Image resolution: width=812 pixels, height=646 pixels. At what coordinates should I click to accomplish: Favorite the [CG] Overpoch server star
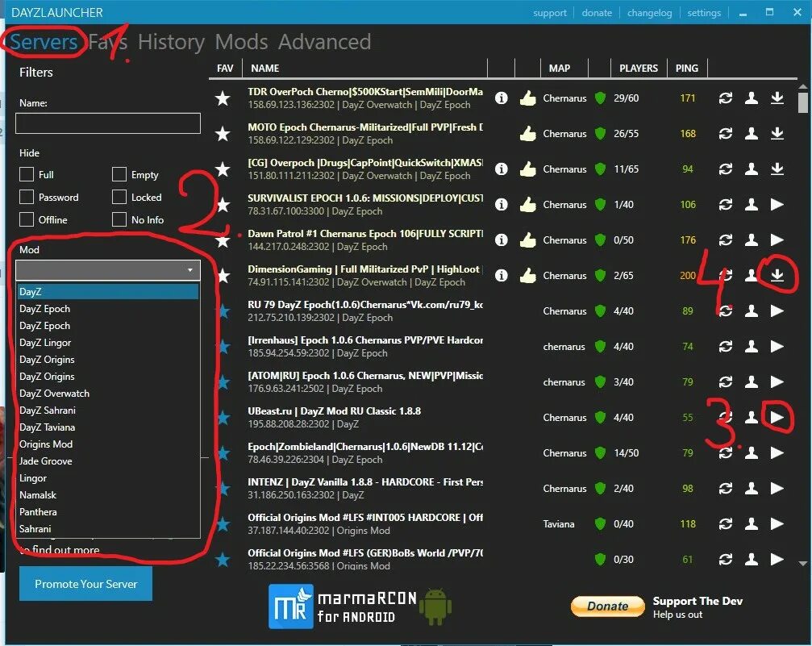tap(223, 169)
